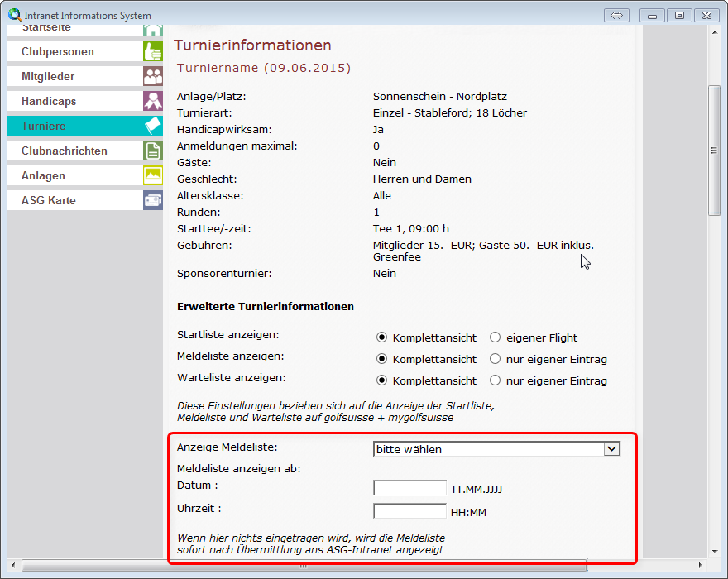Click the Clubpersonen thumbs-up icon

(152, 52)
